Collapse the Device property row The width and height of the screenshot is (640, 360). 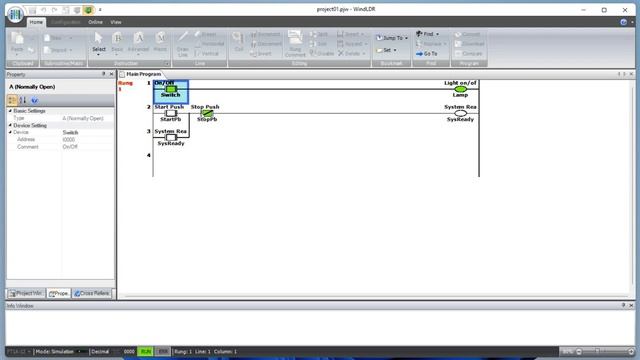[x=10, y=132]
